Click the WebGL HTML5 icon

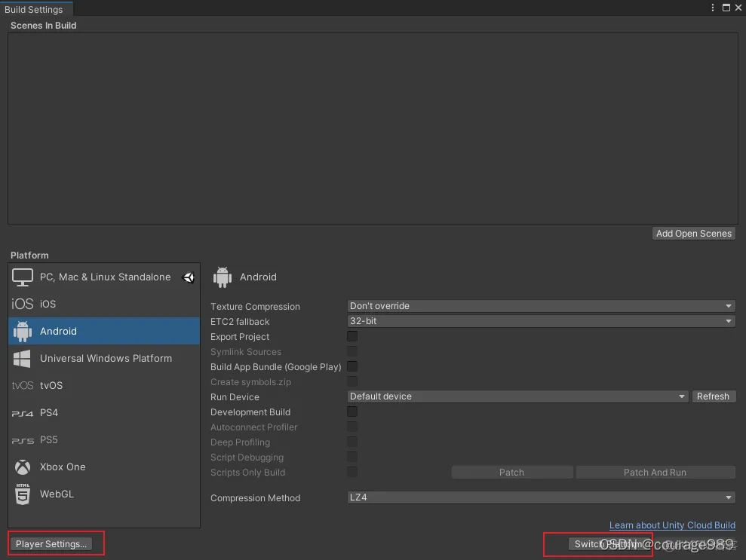[x=23, y=494]
